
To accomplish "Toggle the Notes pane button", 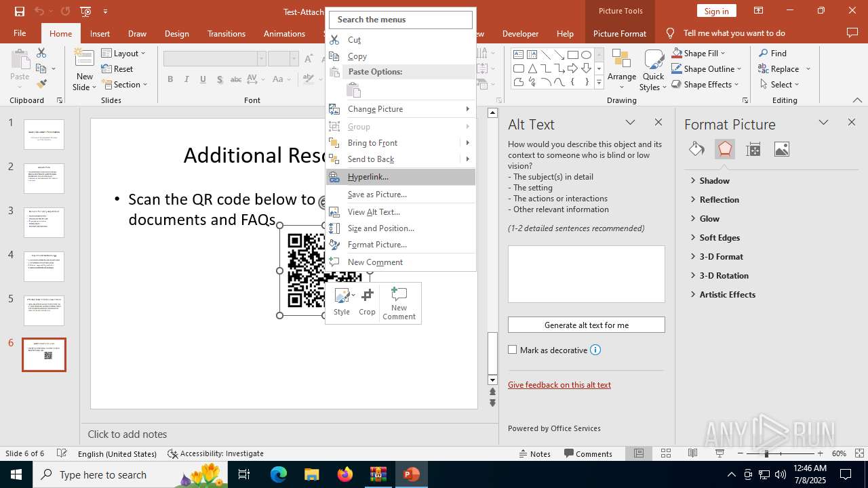I will [534, 453].
